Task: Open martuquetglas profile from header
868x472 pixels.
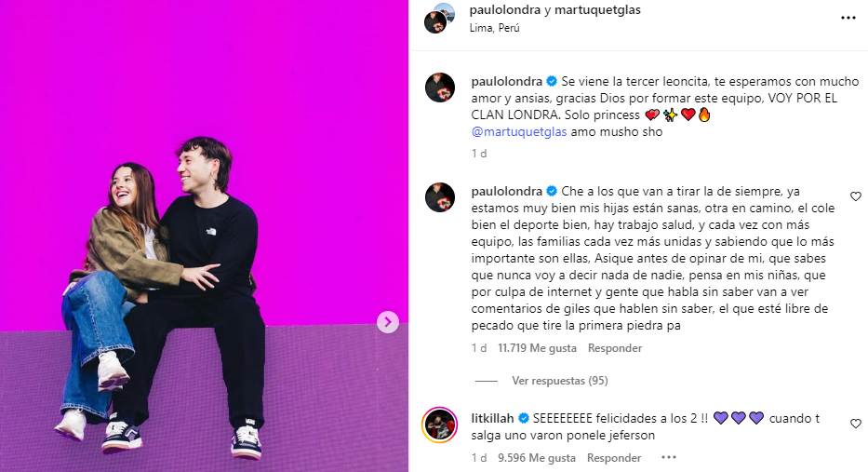Action: [598, 10]
